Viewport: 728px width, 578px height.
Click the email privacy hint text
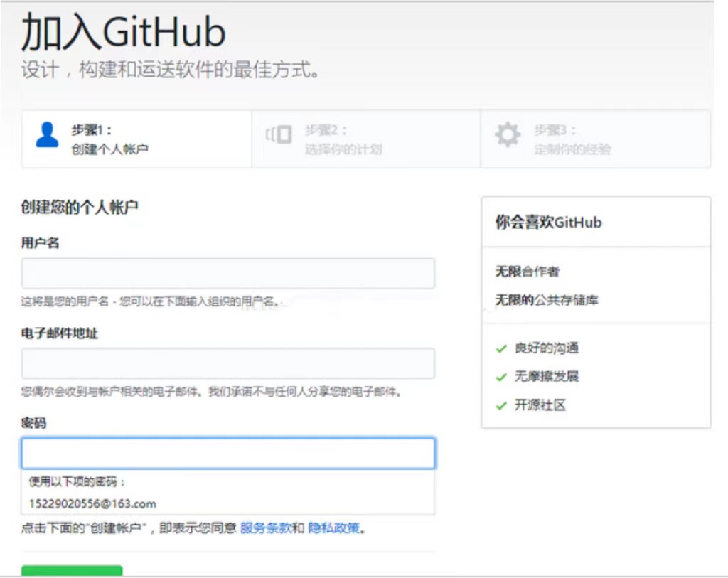[x=211, y=391]
